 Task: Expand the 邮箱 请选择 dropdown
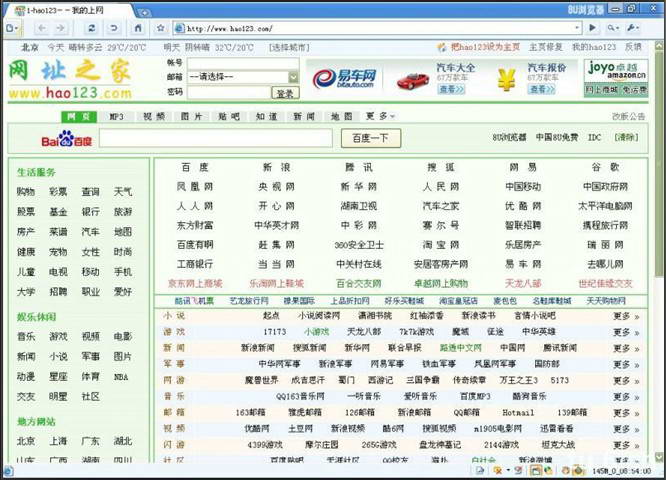[x=293, y=77]
